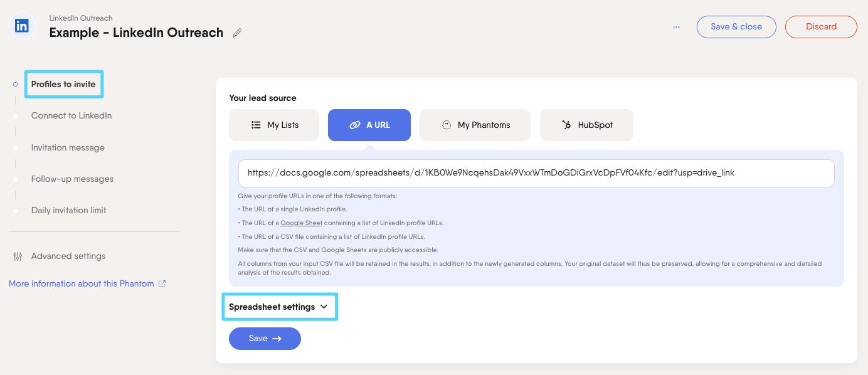Click the Google Sheet URL input field
This screenshot has height=375, width=868.
(x=536, y=173)
